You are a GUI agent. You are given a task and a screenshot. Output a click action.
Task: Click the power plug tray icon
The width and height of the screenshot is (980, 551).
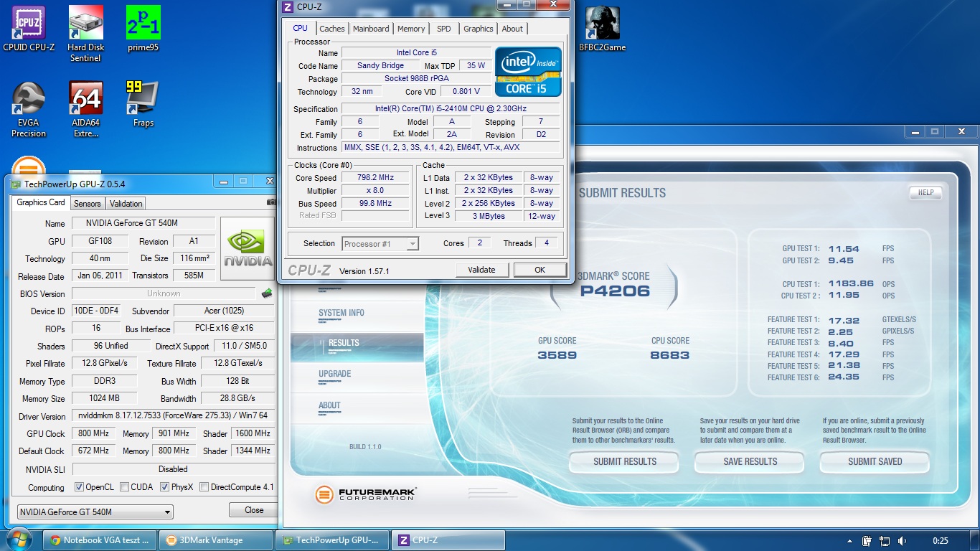(867, 541)
